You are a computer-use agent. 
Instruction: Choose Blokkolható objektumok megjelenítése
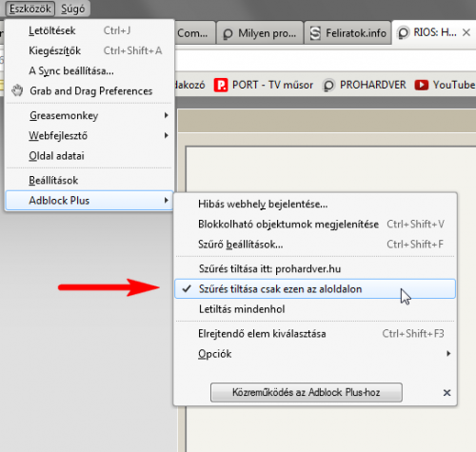pos(315,225)
